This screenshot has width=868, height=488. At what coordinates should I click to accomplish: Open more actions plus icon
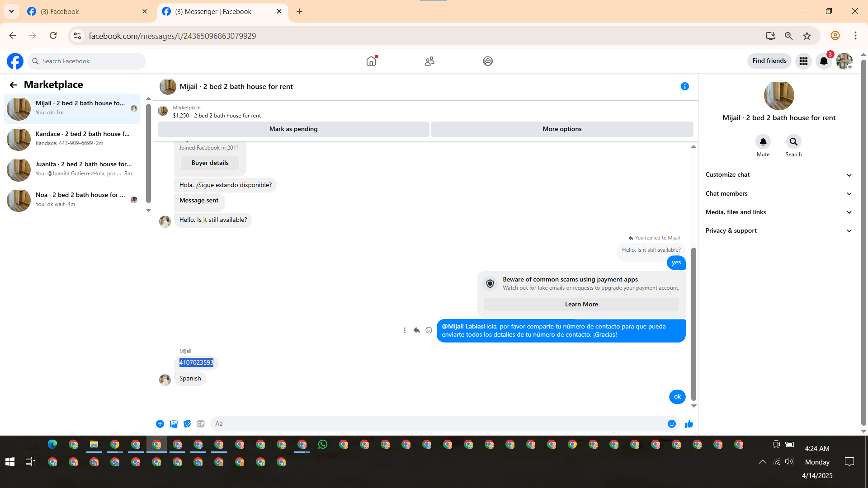[160, 424]
